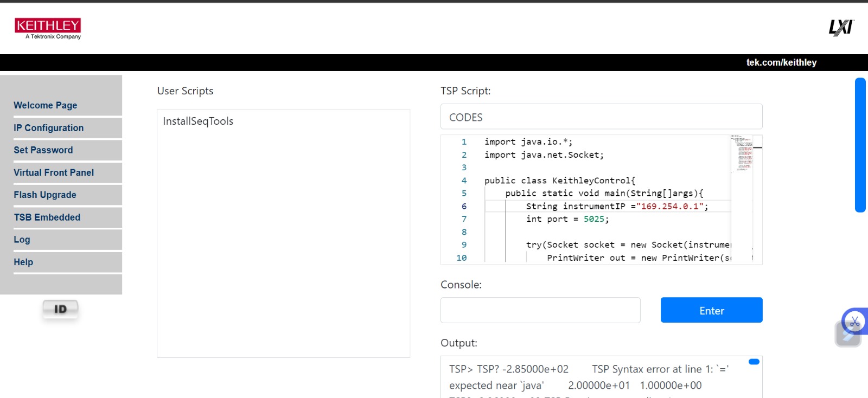Viewport: 868px width, 398px height.
Task: Launch the Virtual Front Panel
Action: (54, 172)
